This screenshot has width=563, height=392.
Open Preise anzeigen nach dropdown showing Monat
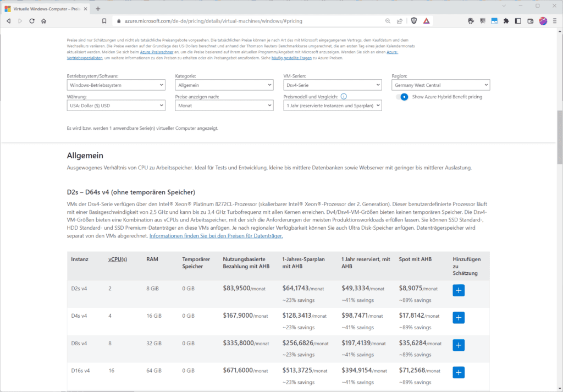(224, 106)
